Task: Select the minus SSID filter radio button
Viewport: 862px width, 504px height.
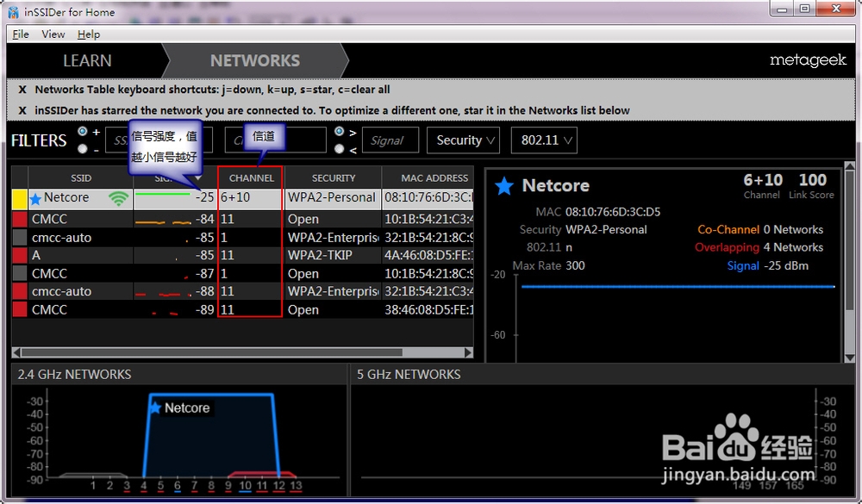Action: 83,148
